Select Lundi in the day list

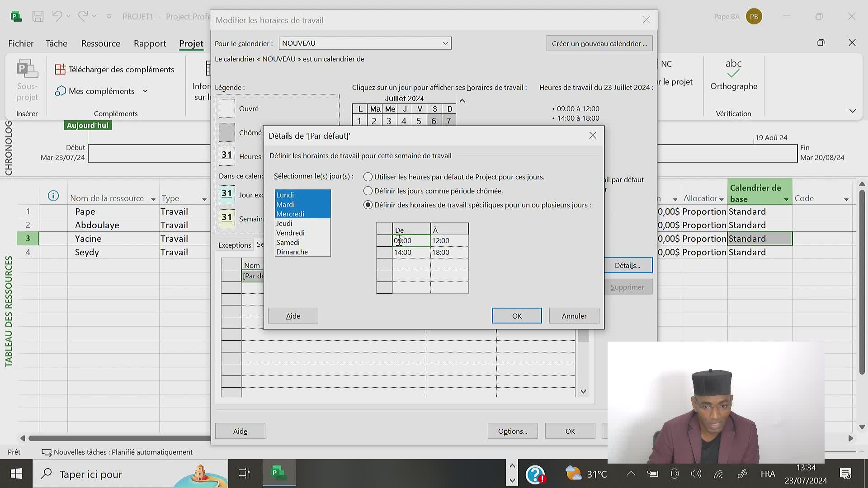(302, 195)
